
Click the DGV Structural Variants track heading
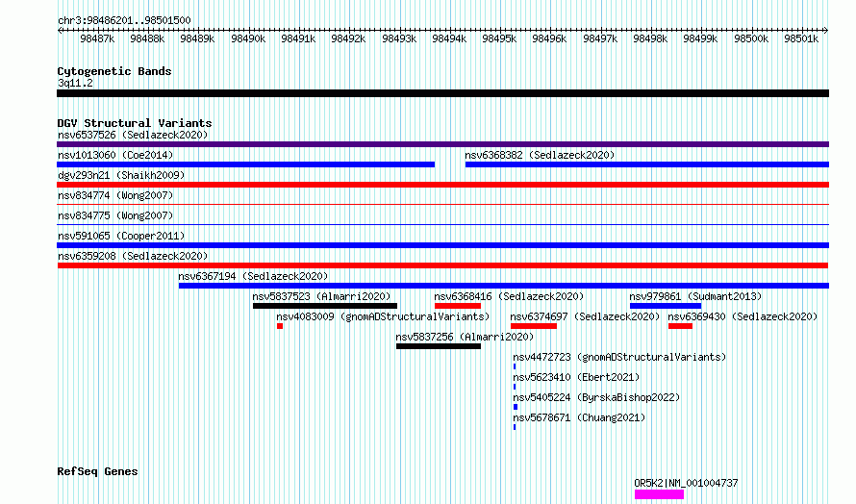click(x=135, y=123)
